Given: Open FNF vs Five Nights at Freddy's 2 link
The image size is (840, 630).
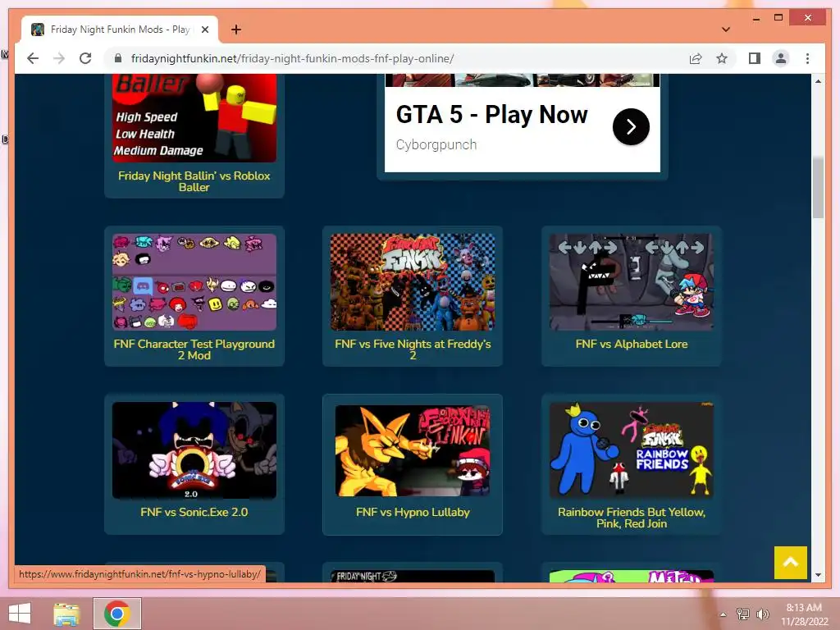Looking at the screenshot, I should pos(413,349).
